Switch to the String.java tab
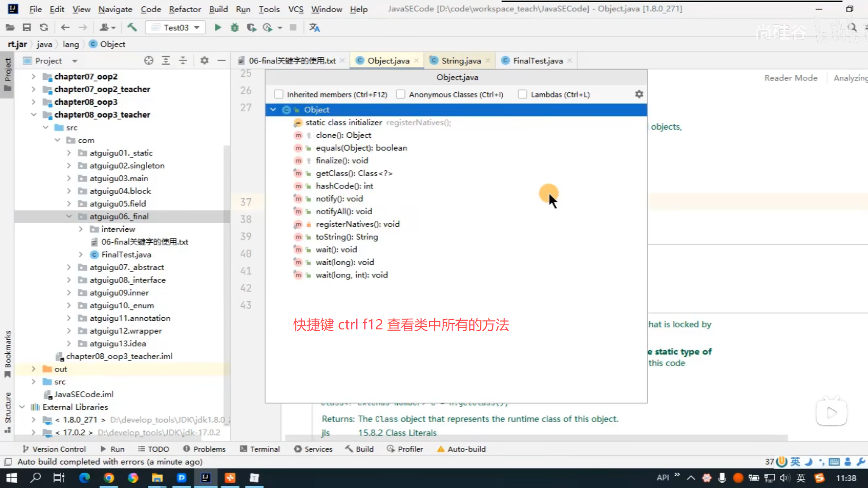Viewport: 868px width, 488px height. pyautogui.click(x=461, y=61)
